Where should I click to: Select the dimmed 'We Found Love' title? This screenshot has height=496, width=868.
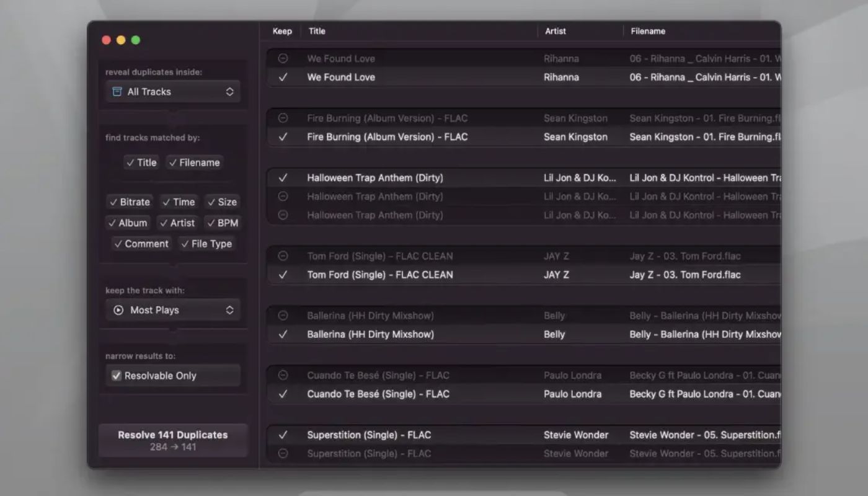point(341,58)
